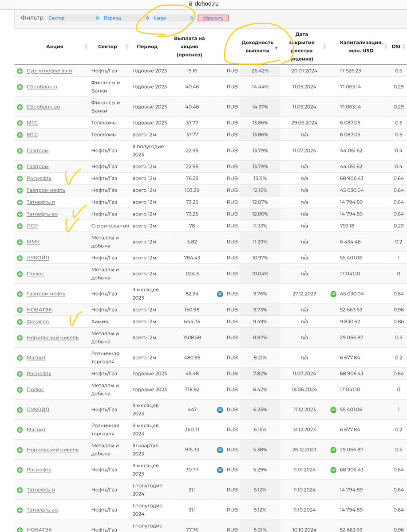Click the сбросить reset button

point(213,18)
